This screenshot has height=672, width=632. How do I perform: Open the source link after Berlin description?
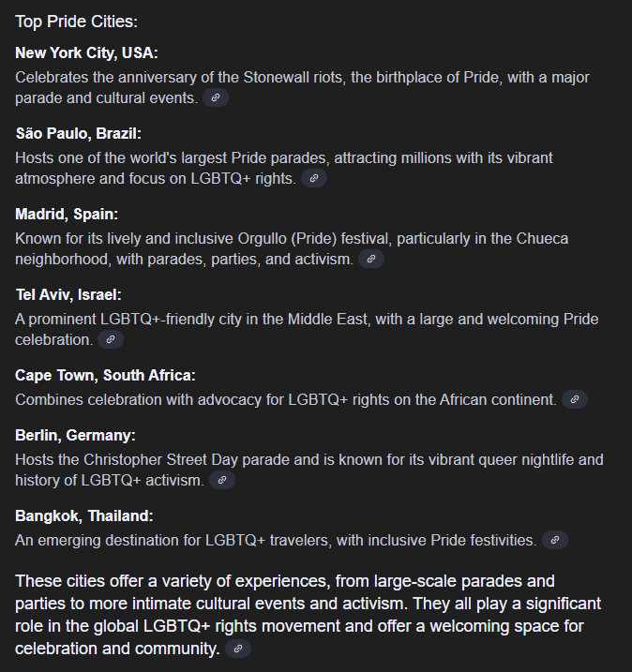coord(222,480)
